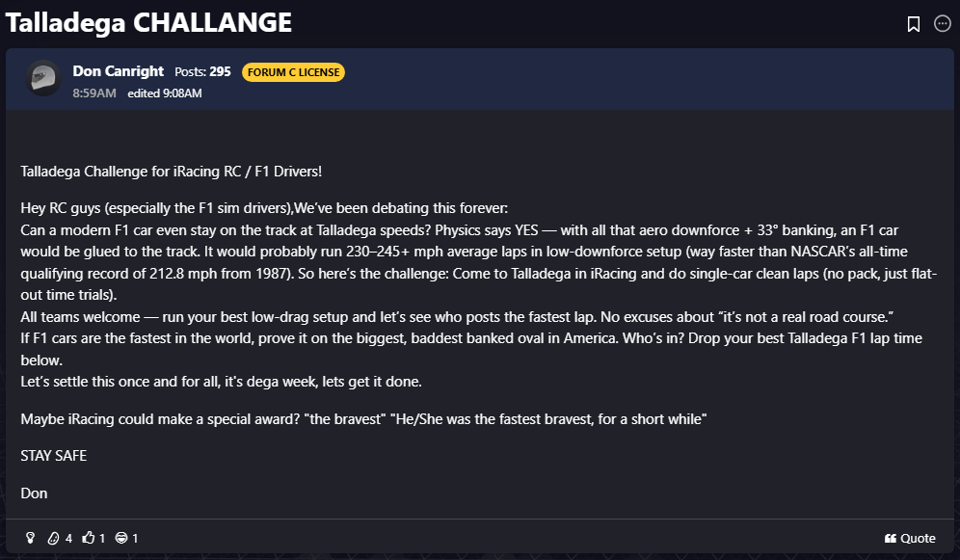Open Don Canright's profile name link
The height and width of the screenshot is (560, 960).
(x=119, y=71)
